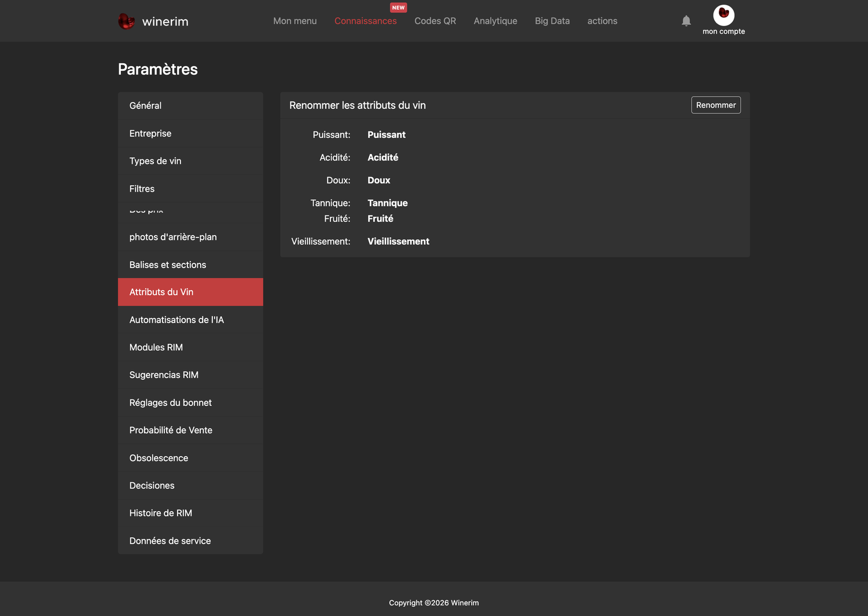Click the Acidité: field label
Image resolution: width=868 pixels, height=616 pixels.
[335, 157]
